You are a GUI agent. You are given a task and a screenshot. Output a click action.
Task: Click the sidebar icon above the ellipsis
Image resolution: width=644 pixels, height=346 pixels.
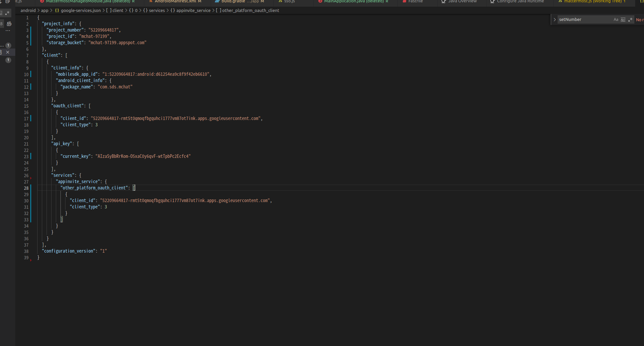coord(9,24)
